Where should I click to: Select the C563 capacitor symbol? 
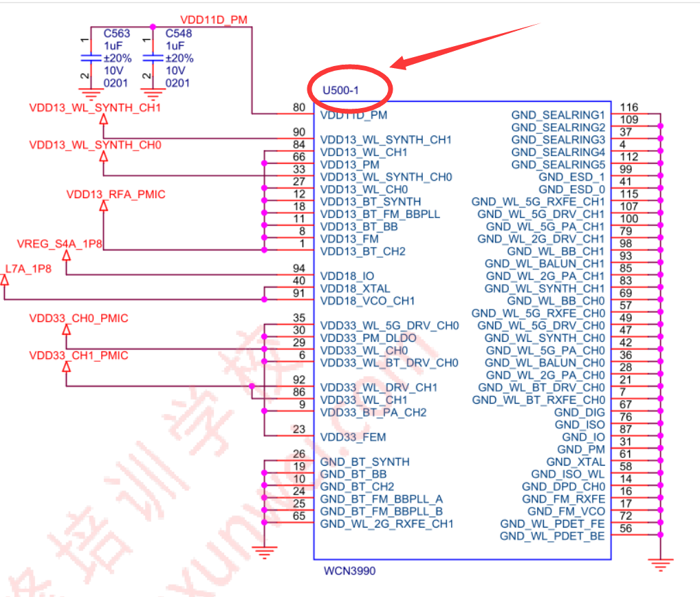91,58
